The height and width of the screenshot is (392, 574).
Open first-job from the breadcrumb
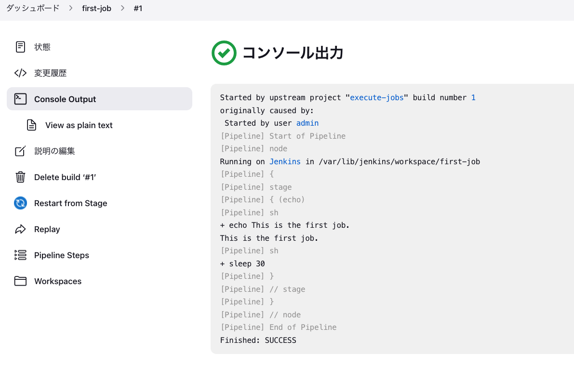click(96, 8)
